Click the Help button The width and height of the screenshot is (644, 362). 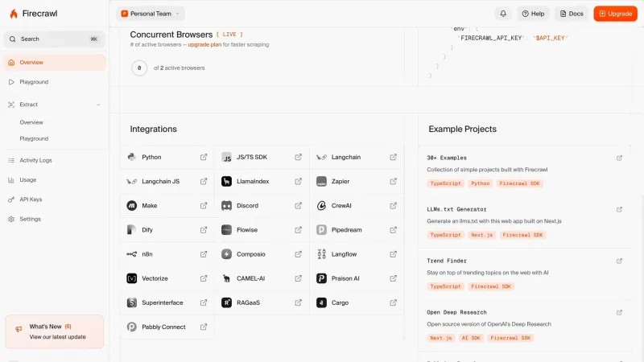click(533, 14)
